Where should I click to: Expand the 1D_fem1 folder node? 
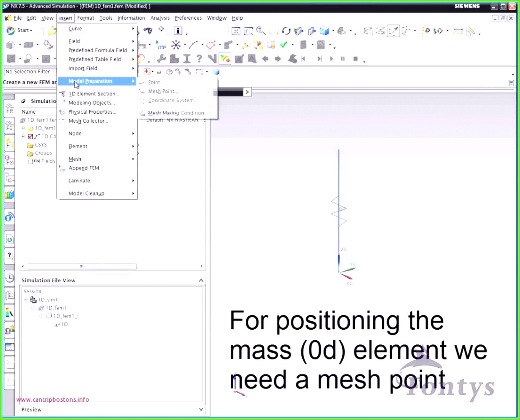[23, 128]
